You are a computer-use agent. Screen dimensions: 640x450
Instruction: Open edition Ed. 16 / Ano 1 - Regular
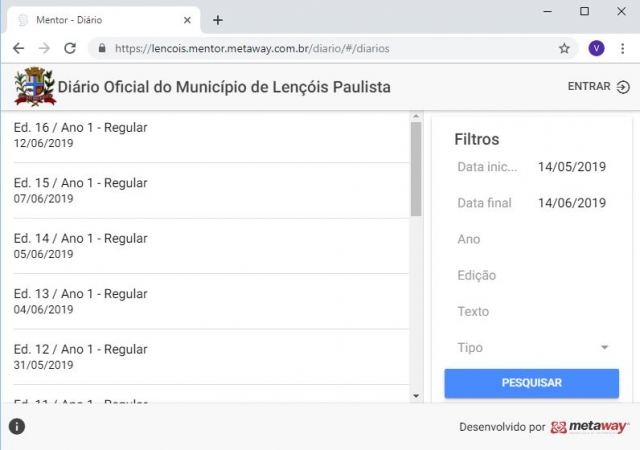[211, 135]
